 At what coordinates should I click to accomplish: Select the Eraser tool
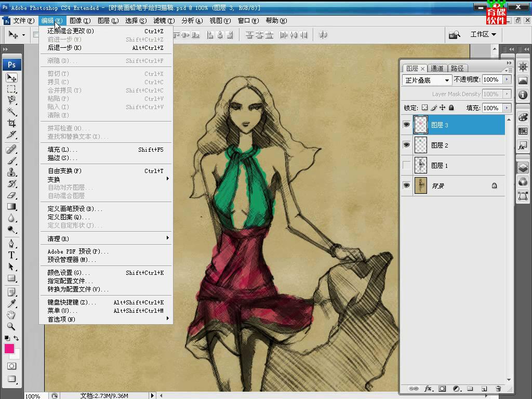pos(11,195)
